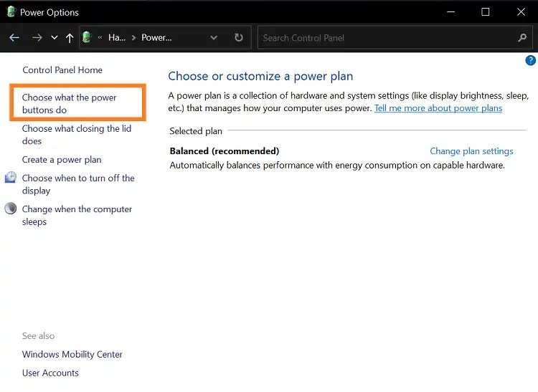
Task: Click the display timer icon in sidebar
Action: (x=11, y=178)
